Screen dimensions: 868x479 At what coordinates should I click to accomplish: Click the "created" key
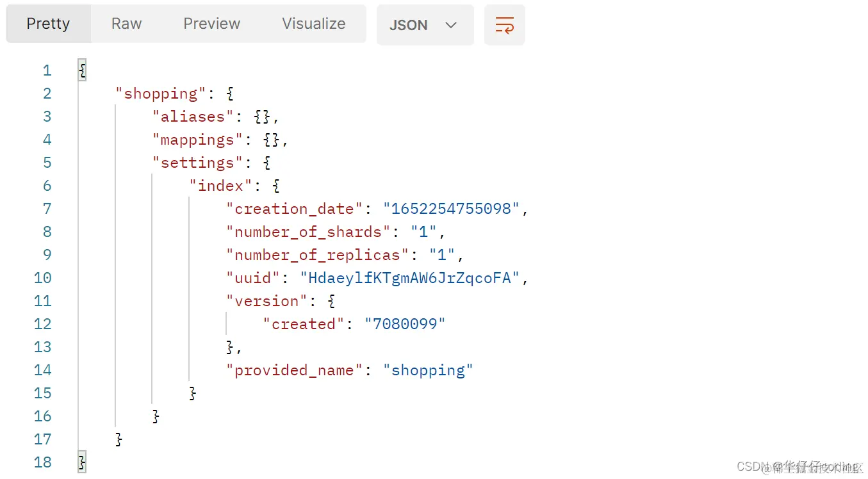point(304,324)
